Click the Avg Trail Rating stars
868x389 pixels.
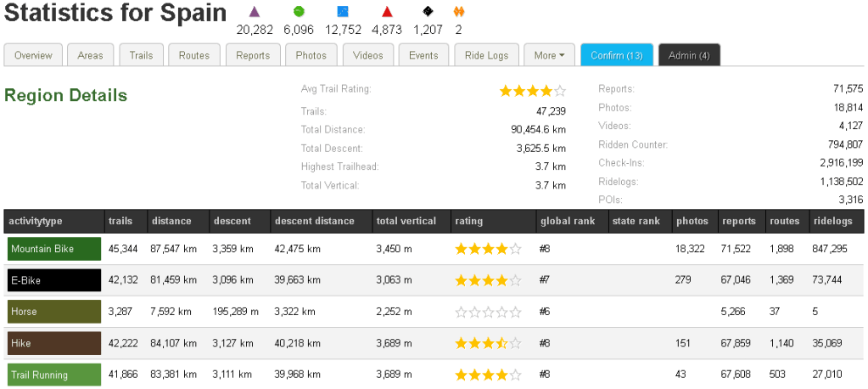[x=532, y=90]
